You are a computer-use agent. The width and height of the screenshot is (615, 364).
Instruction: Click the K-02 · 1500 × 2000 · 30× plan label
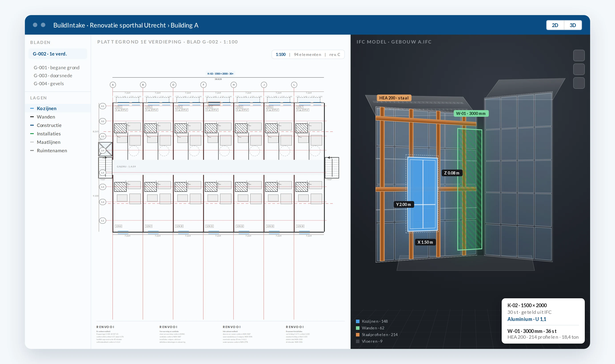(x=220, y=74)
